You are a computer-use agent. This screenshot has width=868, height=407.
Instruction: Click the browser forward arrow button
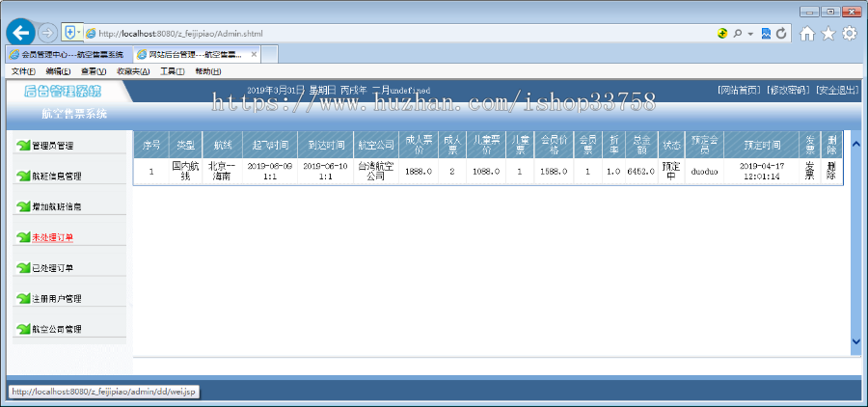(x=48, y=33)
